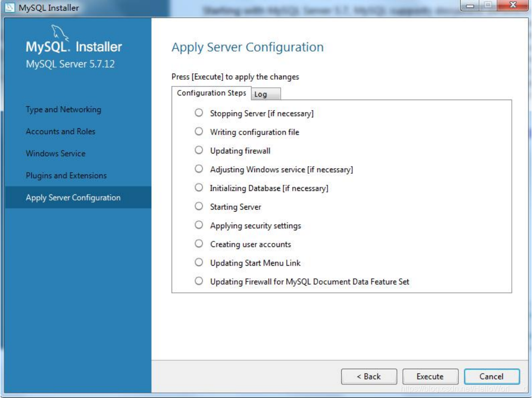This screenshot has height=398, width=532.
Task: Click the 'Creating user accounts' text
Action: pyautogui.click(x=250, y=244)
